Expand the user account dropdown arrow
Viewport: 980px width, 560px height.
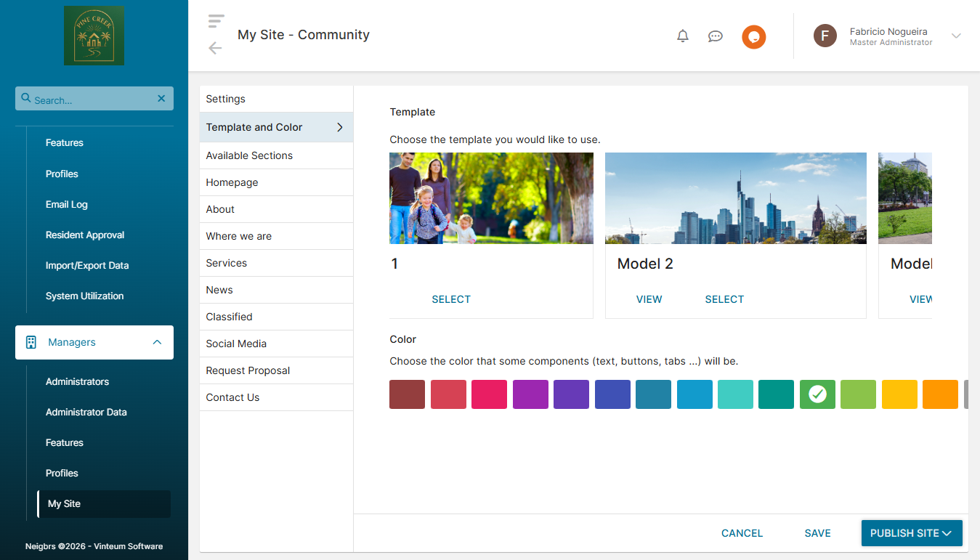pyautogui.click(x=956, y=36)
